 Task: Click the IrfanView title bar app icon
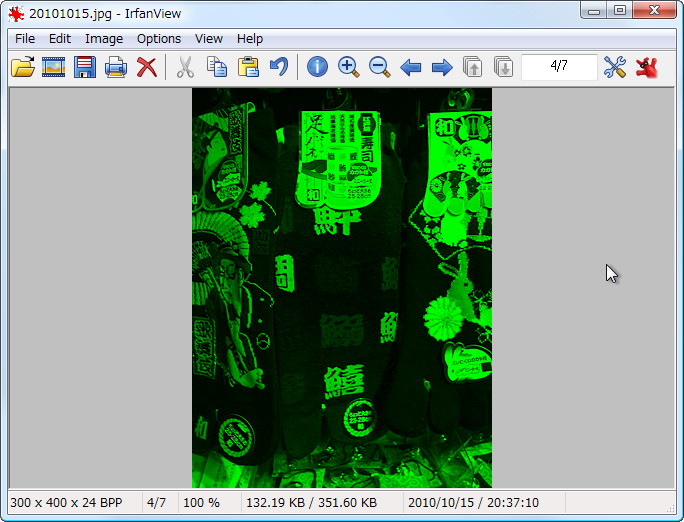pyautogui.click(x=17, y=14)
